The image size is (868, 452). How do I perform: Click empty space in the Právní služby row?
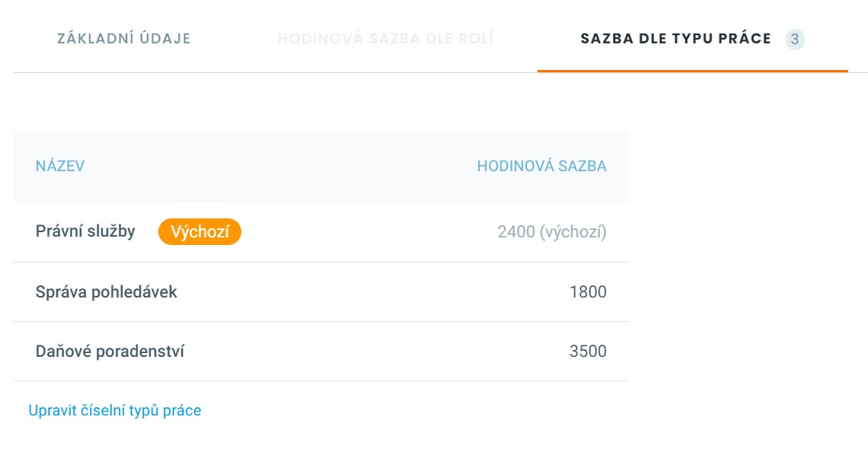click(x=365, y=232)
